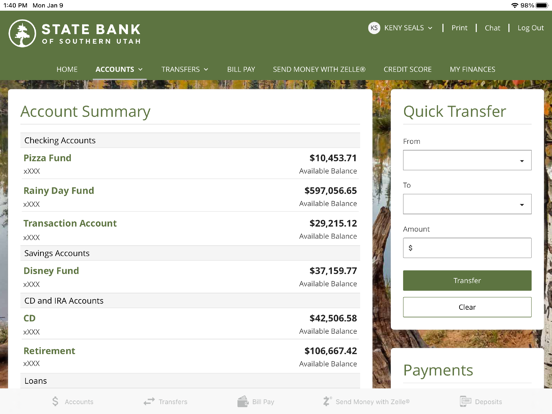Tap the Accounts label in bottom bar
The image size is (552, 414).
tap(79, 402)
